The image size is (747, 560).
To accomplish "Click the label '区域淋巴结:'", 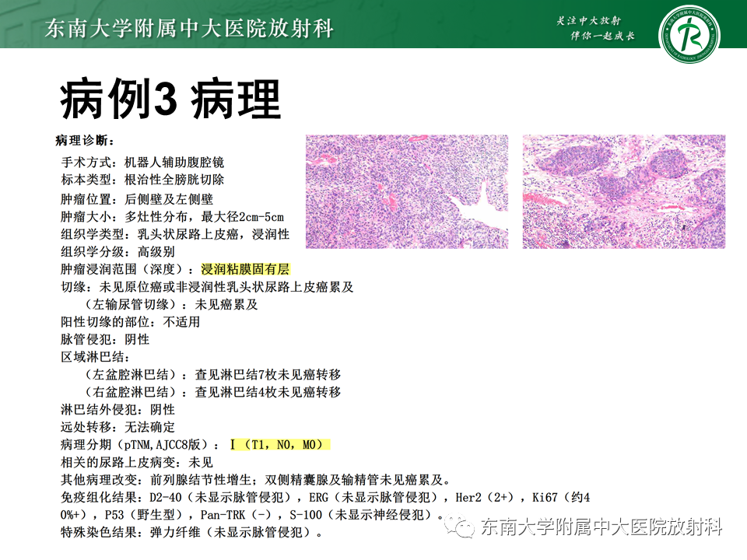I will (x=95, y=357).
